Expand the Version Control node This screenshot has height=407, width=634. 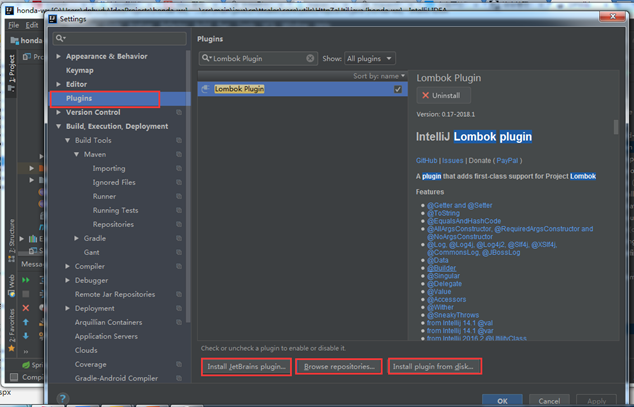pos(59,112)
